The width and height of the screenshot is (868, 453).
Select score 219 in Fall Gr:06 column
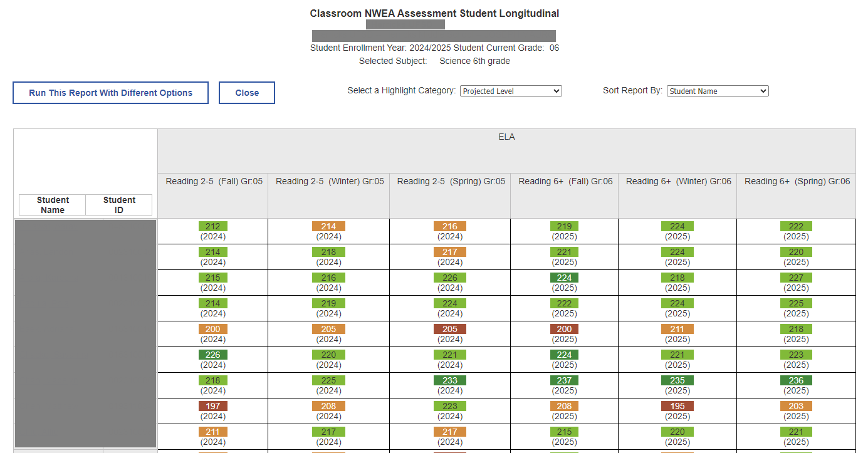tap(565, 226)
